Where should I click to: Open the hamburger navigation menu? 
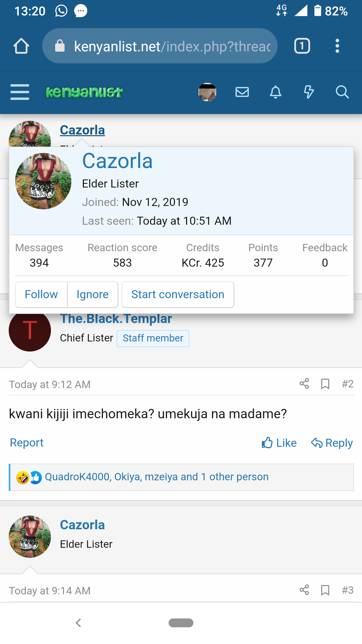tap(20, 92)
